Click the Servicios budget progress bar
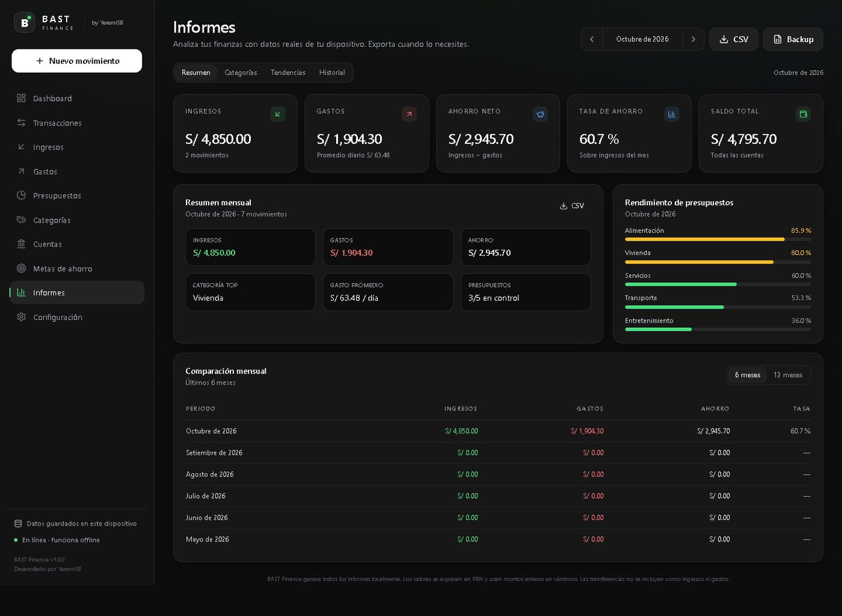Screen dimensions: 842x616 718,285
